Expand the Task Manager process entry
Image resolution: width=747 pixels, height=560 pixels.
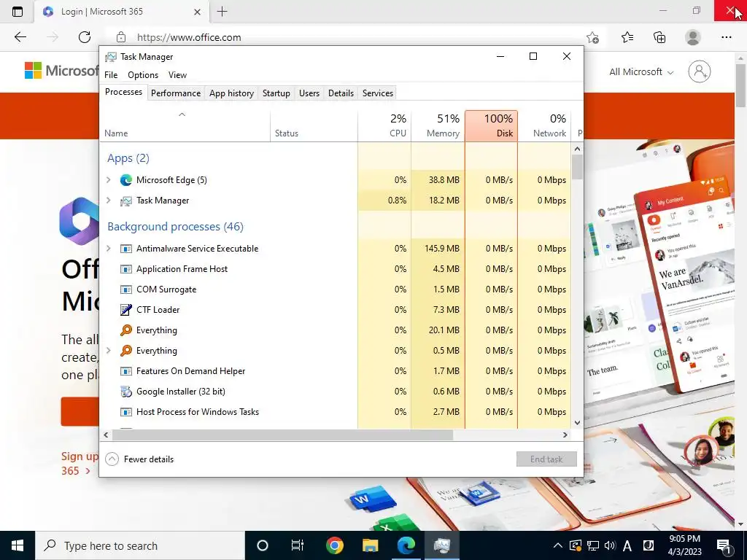[108, 201]
